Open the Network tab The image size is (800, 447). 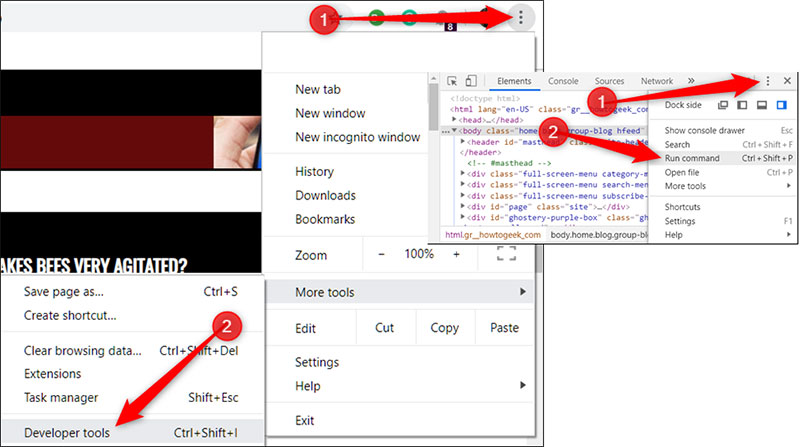pos(656,81)
